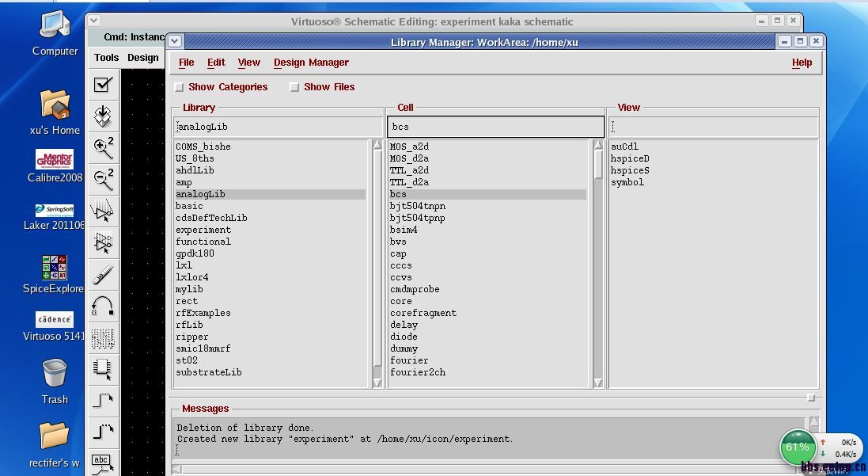The image size is (868, 476).
Task: Open Library Manager window menu button
Action: pyautogui.click(x=175, y=41)
